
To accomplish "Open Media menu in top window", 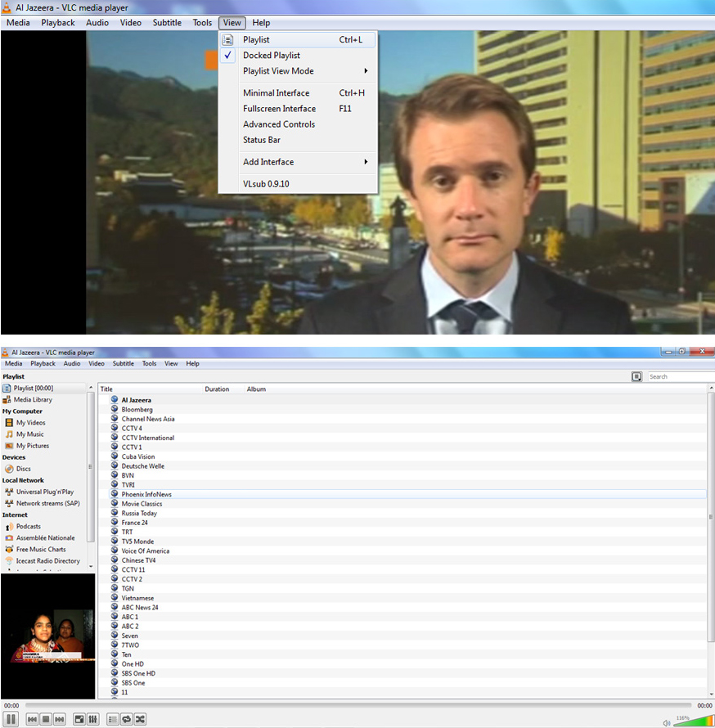I will click(x=18, y=23).
